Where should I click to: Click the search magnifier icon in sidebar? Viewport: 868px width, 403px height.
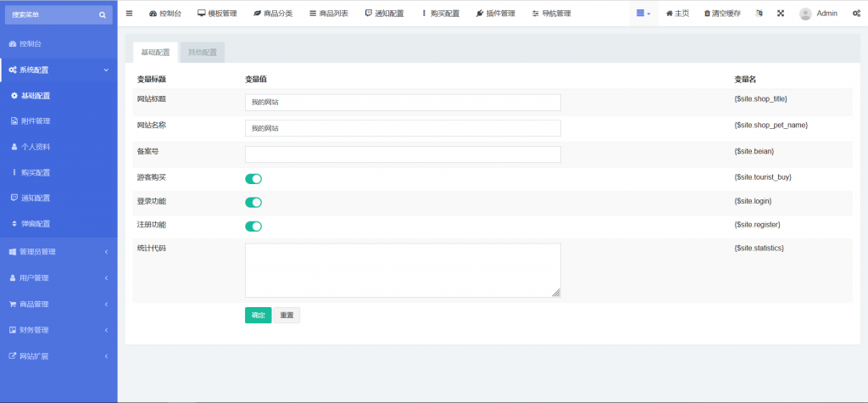pyautogui.click(x=103, y=15)
